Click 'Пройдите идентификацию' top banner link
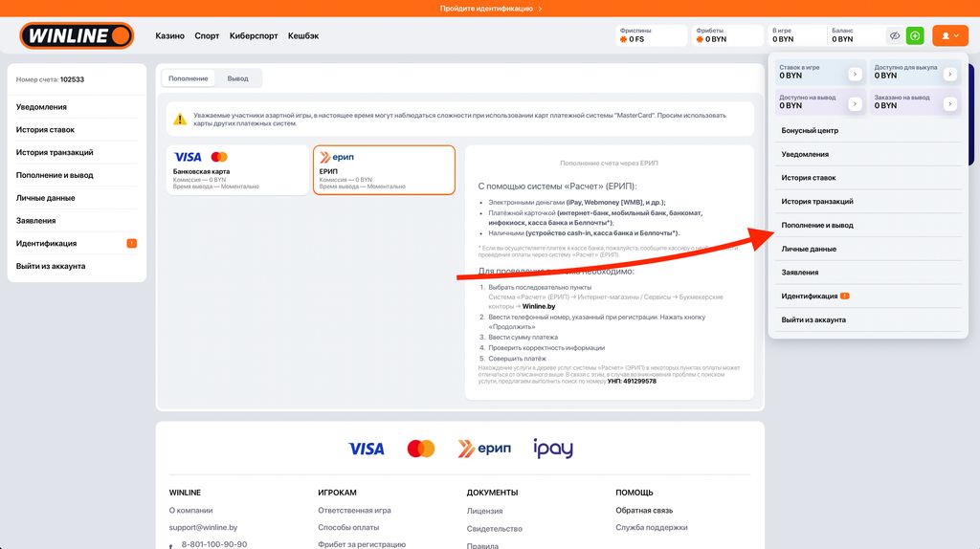Image resolution: width=980 pixels, height=549 pixels. [490, 8]
